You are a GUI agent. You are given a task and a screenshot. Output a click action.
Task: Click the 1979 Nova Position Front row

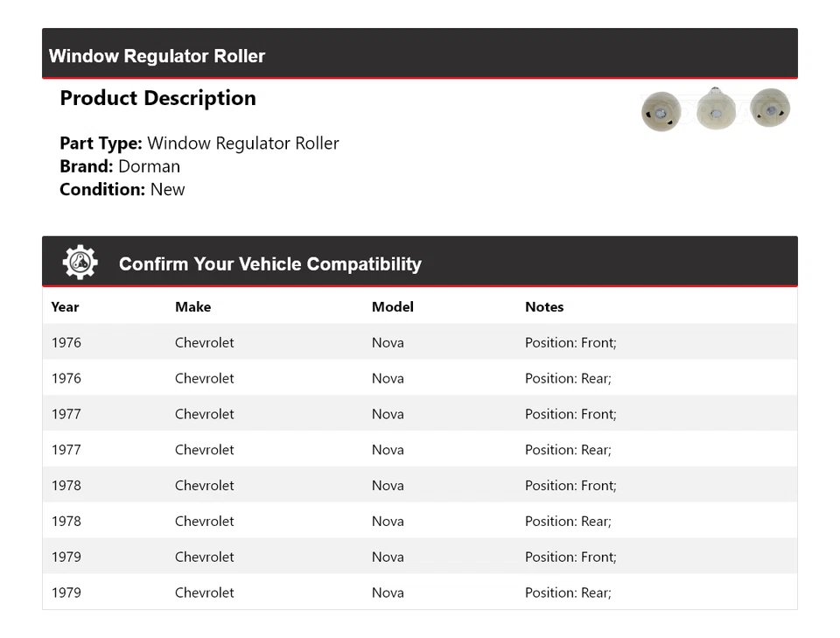point(419,557)
